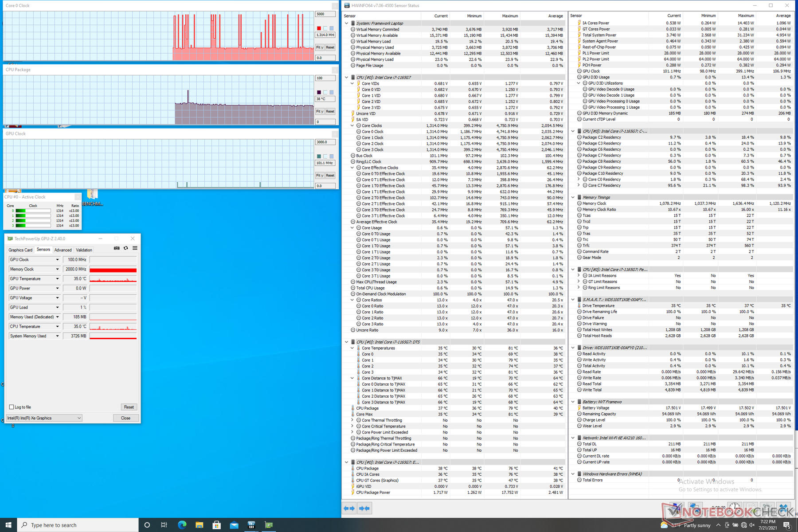Open the Memory Clock sensor dropdown
798x532 pixels.
click(x=57, y=269)
